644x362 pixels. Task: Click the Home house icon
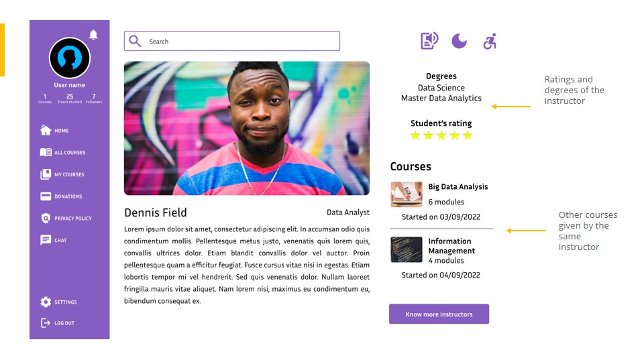click(46, 130)
